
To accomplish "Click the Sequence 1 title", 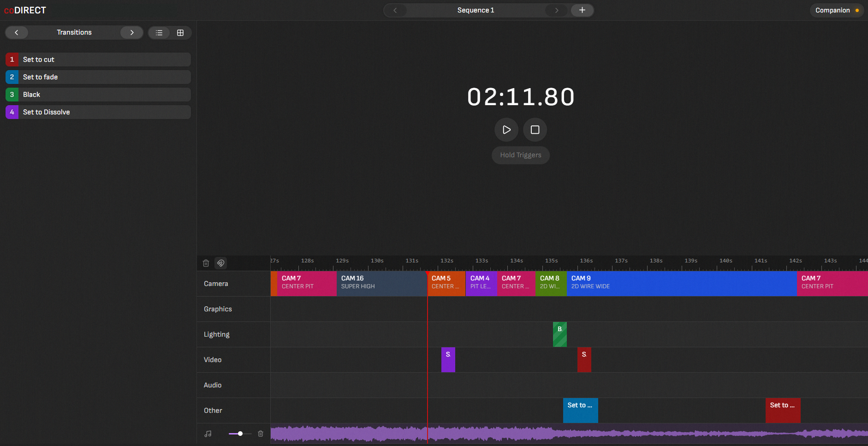I will tap(476, 10).
